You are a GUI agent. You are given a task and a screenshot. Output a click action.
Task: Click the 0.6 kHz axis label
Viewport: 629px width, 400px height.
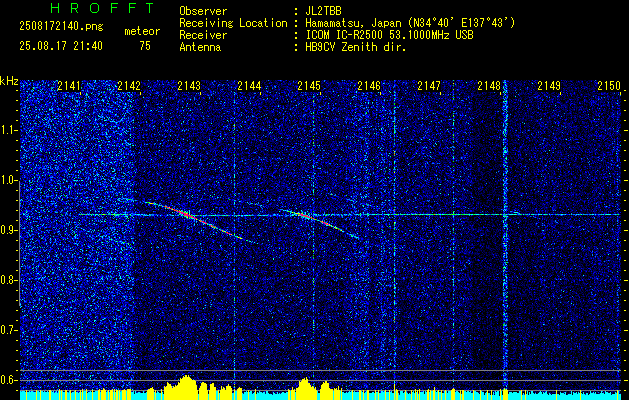8,380
